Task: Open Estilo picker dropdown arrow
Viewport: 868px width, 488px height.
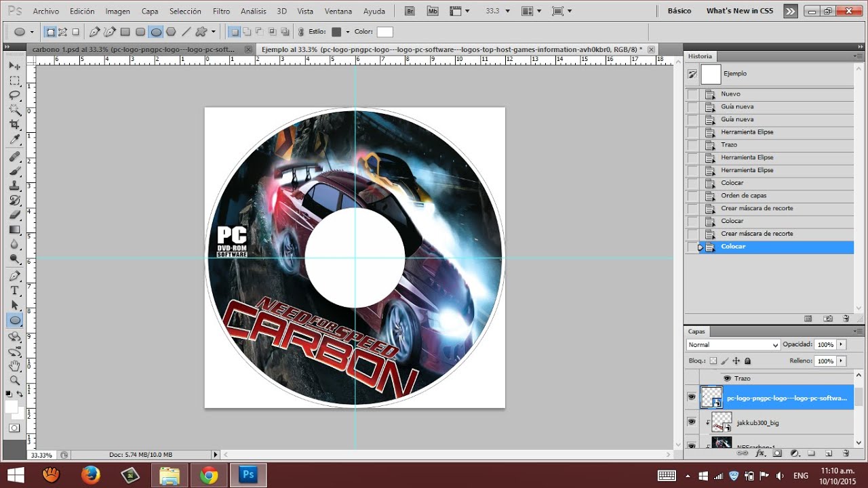Action: tap(347, 32)
